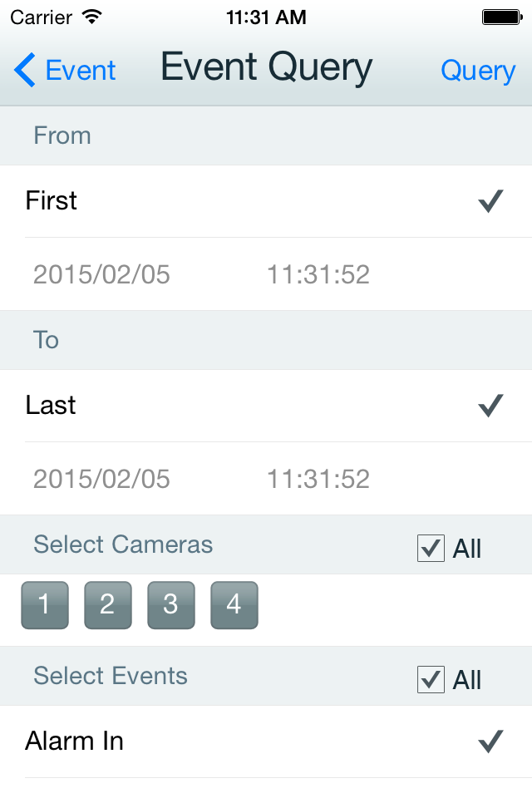Viewport: 532px width, 798px height.
Task: Toggle the Alarm In event row
Action: (266, 741)
